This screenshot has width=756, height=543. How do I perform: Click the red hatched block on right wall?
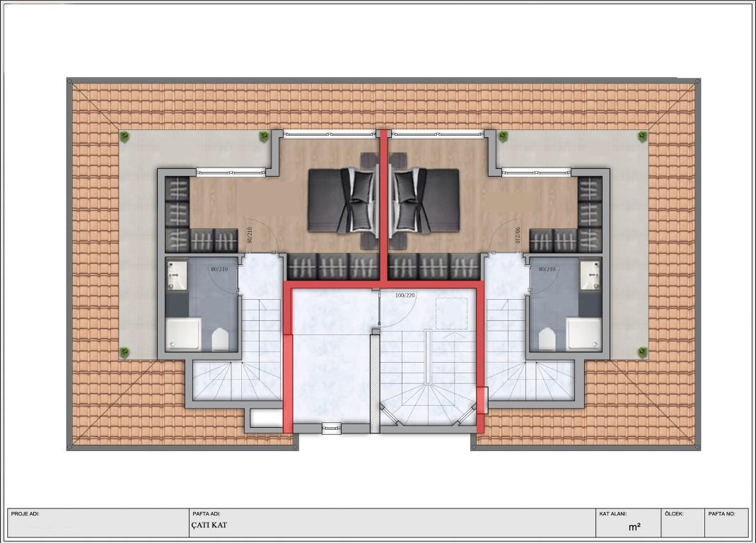(x=482, y=399)
